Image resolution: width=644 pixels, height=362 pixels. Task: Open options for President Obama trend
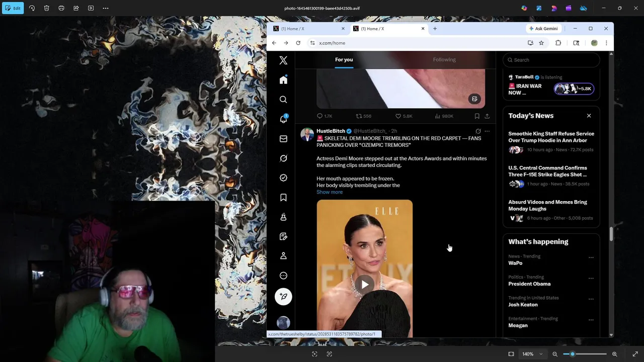591,278
